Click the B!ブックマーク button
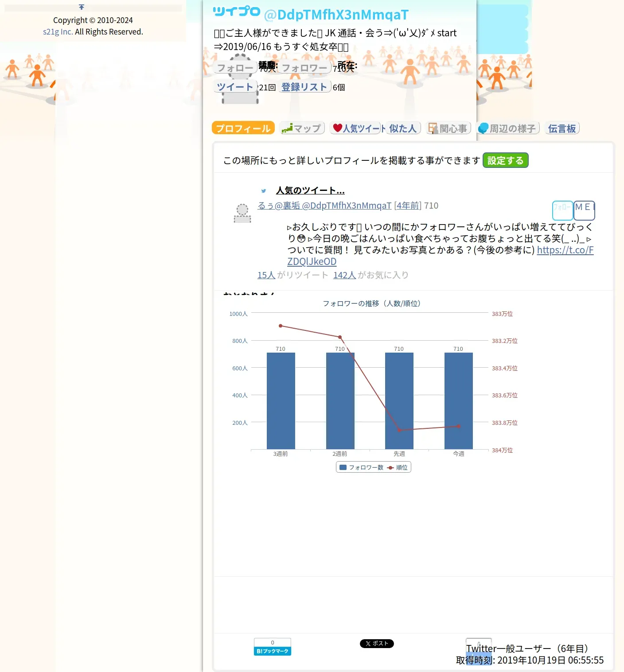 273,647
